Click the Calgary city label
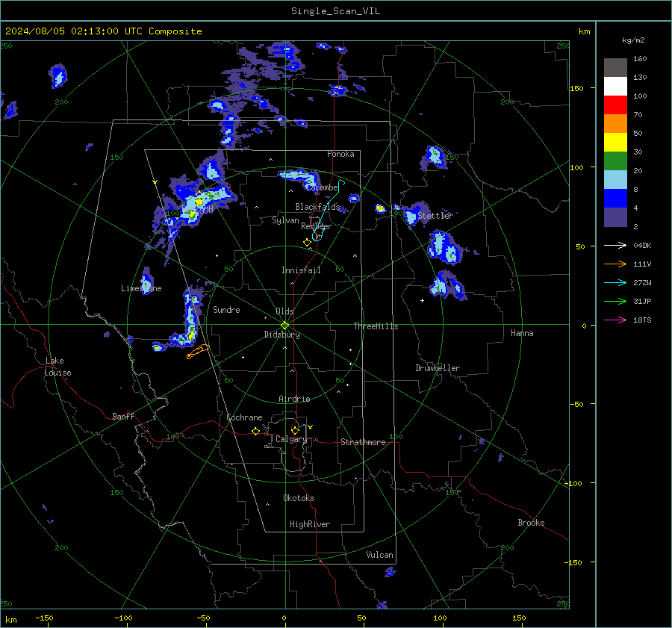 pyautogui.click(x=291, y=439)
